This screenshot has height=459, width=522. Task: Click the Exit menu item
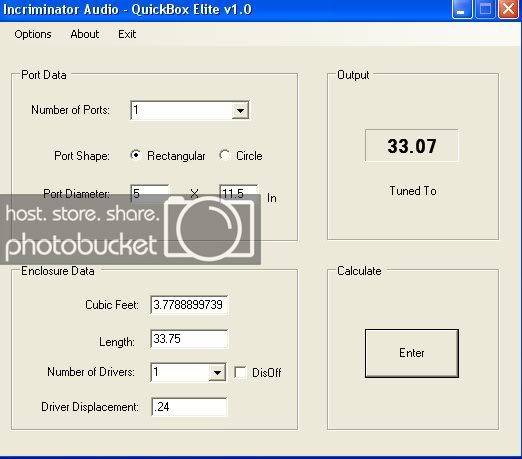pyautogui.click(x=127, y=34)
